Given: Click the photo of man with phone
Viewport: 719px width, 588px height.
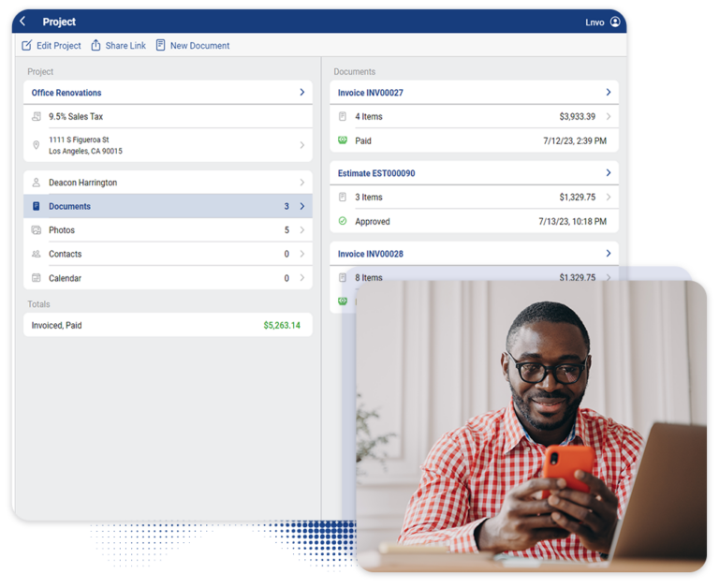Looking at the screenshot, I should (531, 426).
